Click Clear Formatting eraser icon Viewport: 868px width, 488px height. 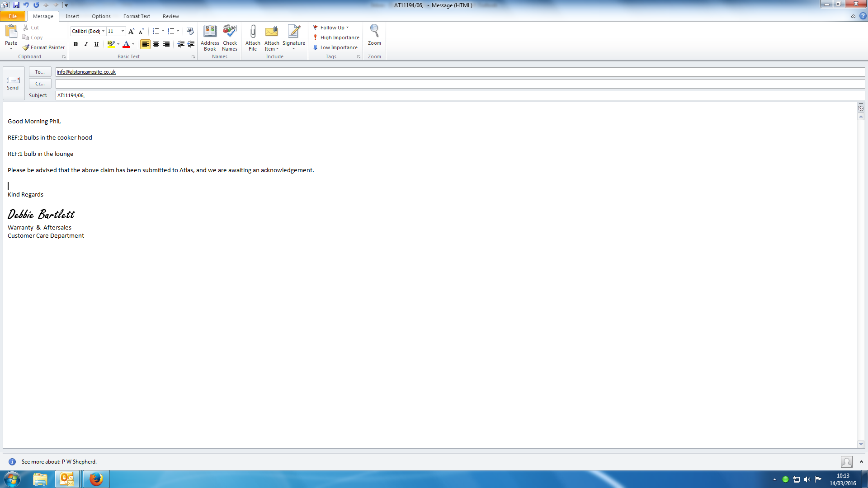click(190, 31)
